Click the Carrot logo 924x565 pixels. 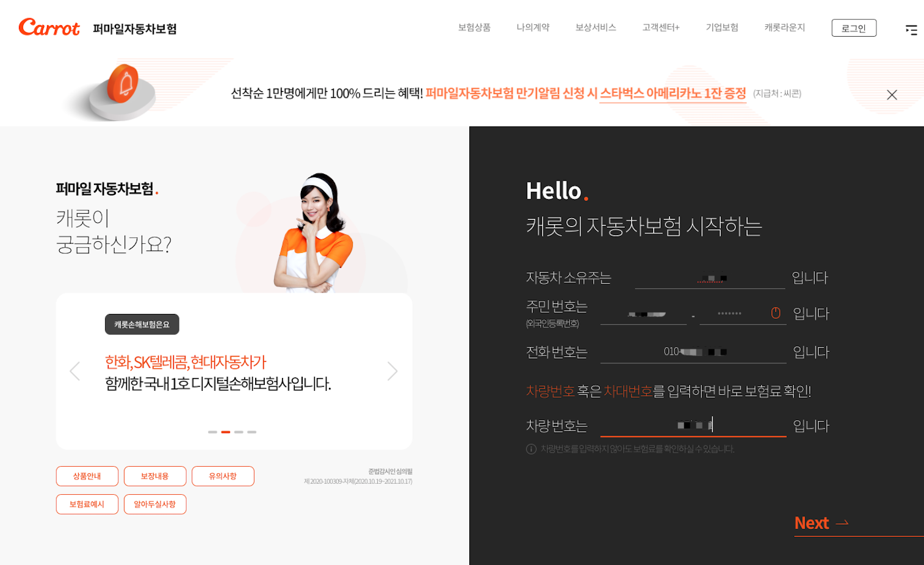49,27
